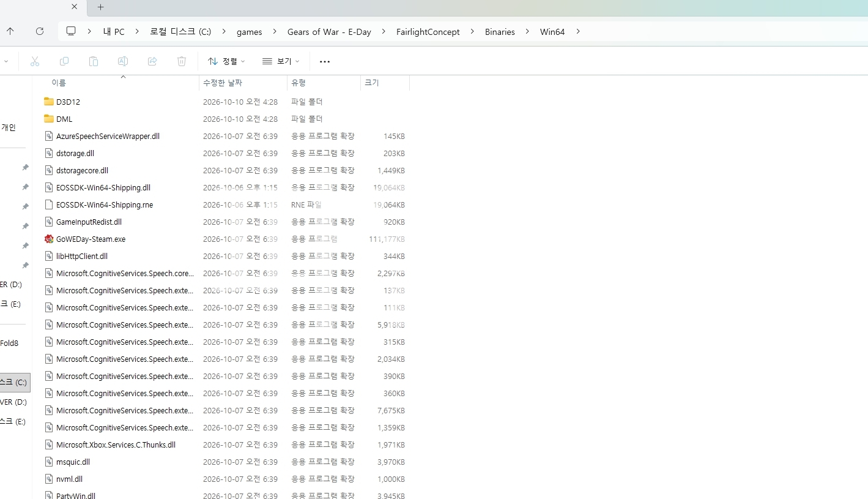Click the Rename icon in toolbar
This screenshot has height=499, width=868.
123,61
